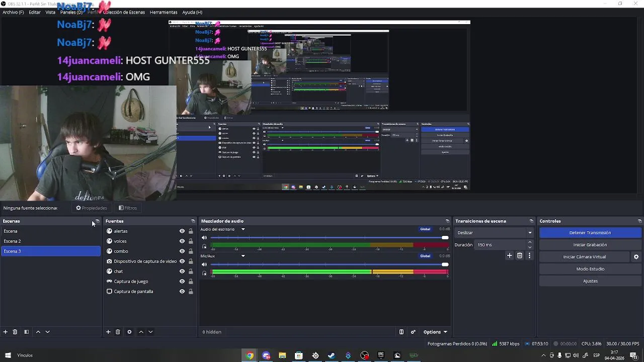Remove source using trash icon in Fuentes
Viewport: 644px width, 362px height.
118,332
